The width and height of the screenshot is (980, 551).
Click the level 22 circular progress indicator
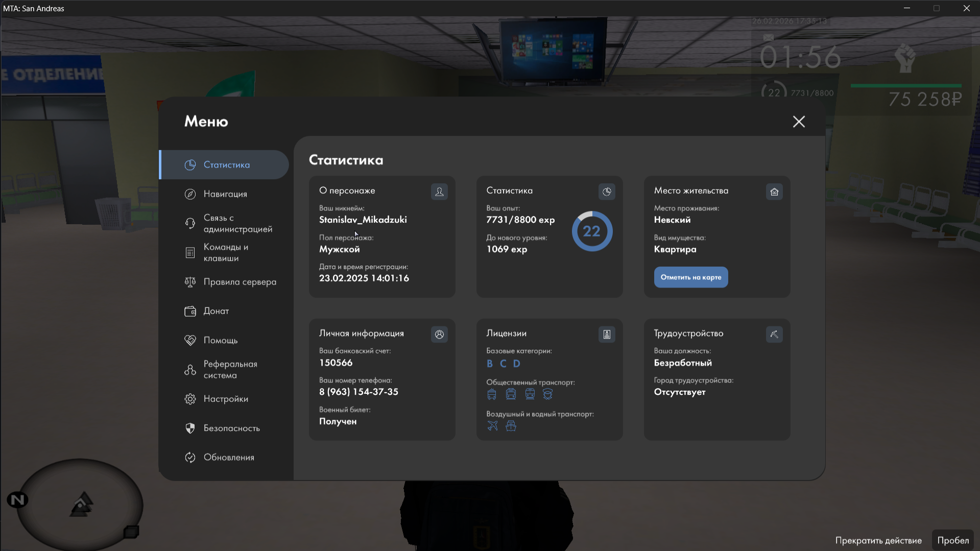592,231
